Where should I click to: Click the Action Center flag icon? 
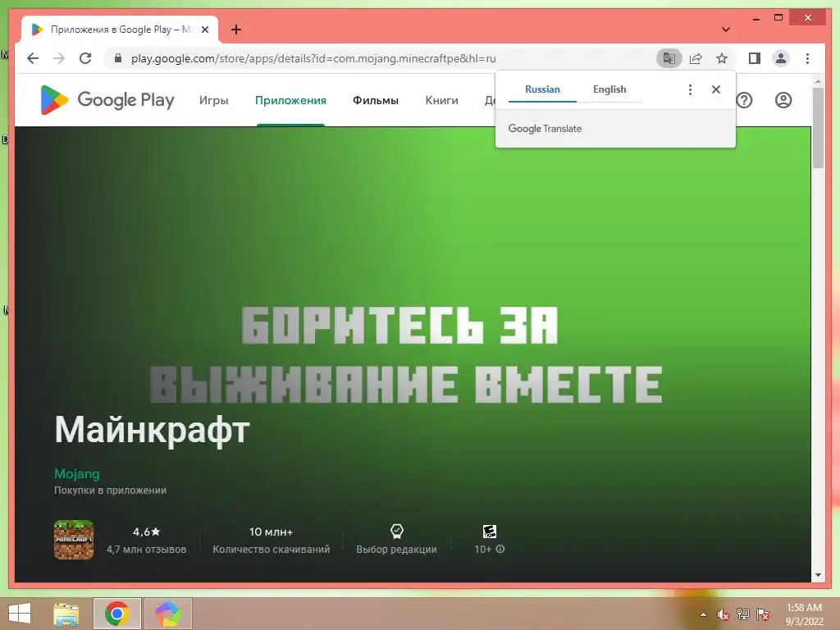click(x=762, y=614)
